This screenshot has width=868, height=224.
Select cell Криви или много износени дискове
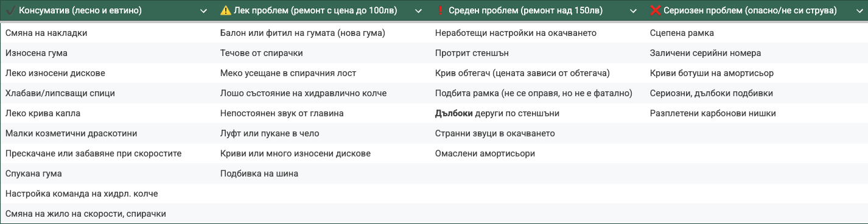coord(323,153)
